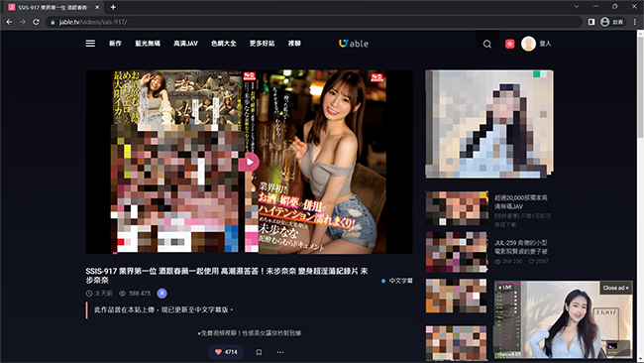Start the video with pink play button
This screenshot has width=644, height=363.
(x=249, y=162)
